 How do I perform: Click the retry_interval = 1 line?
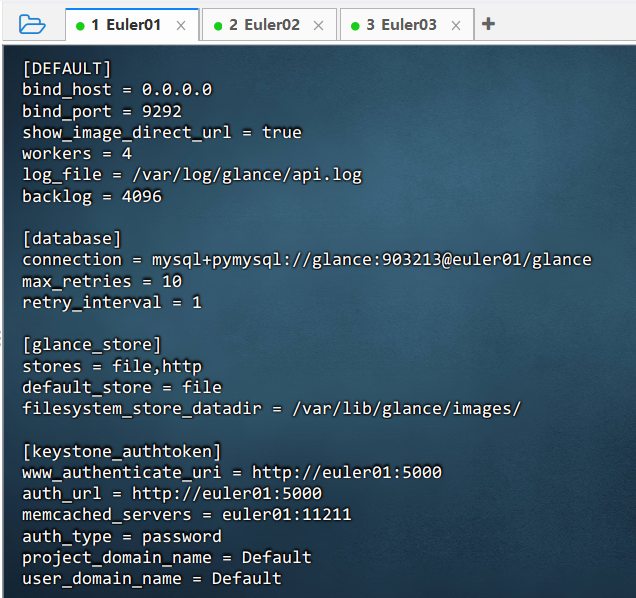(x=112, y=302)
